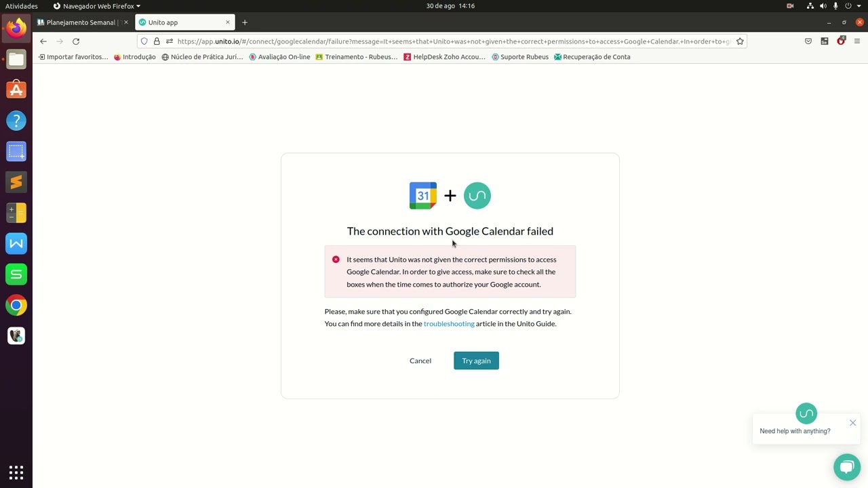Open the Atividades overview
The image size is (868, 488).
coord(22,6)
